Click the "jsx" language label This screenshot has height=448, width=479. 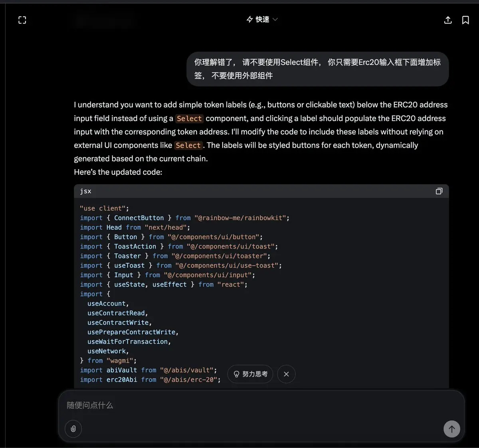(85, 191)
